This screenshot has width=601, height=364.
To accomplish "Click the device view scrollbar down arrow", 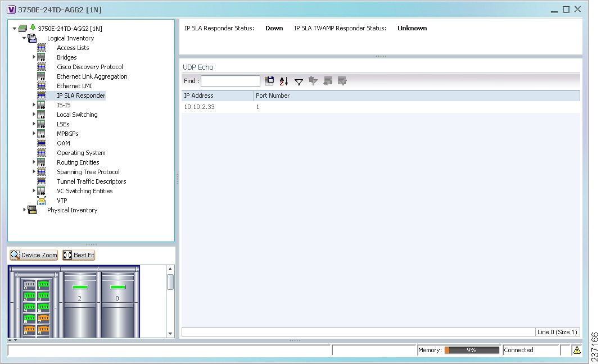I will pos(170,334).
